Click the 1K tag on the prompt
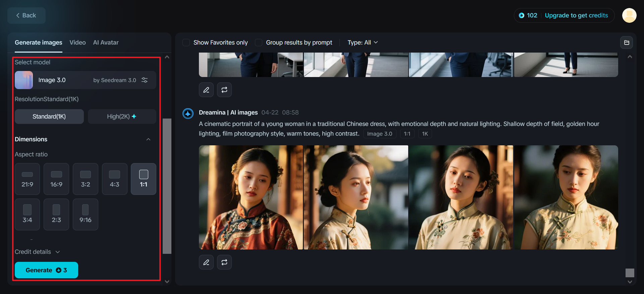The height and width of the screenshot is (294, 644). (x=425, y=134)
